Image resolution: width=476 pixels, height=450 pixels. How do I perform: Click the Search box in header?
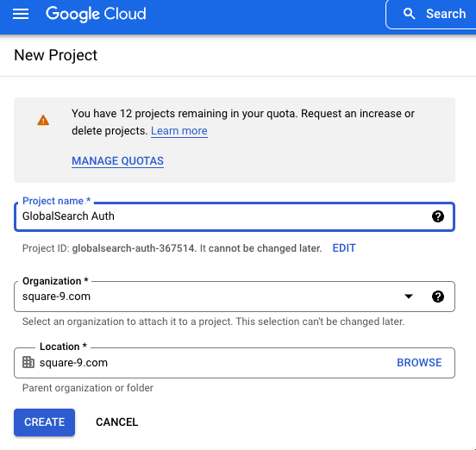click(431, 14)
